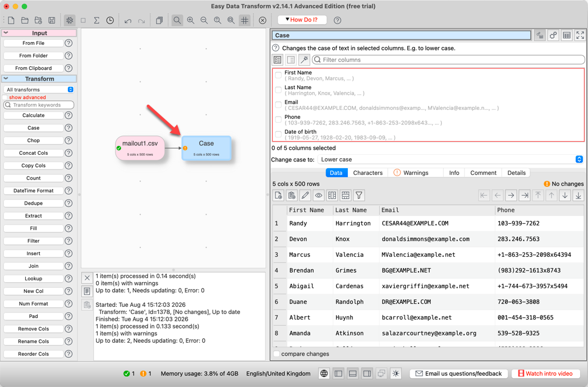
Task: Click the zoom in magnifier icon
Action: (x=191, y=20)
